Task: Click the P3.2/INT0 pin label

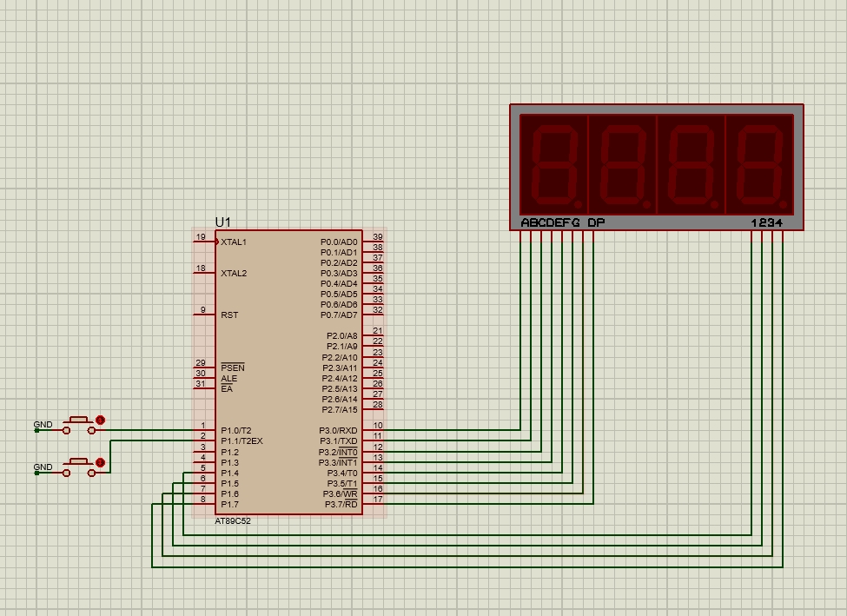Action: tap(338, 453)
